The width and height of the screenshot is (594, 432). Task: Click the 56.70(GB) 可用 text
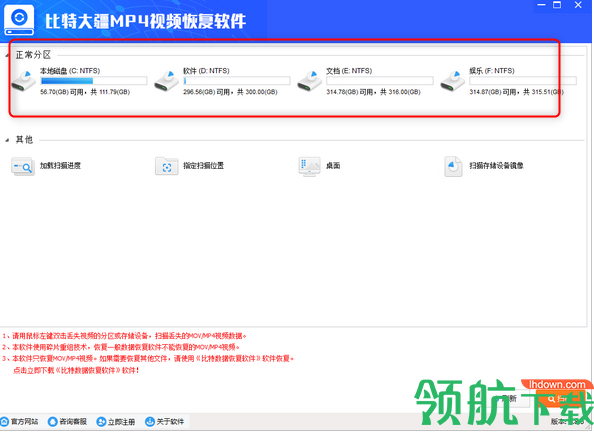[x=61, y=92]
